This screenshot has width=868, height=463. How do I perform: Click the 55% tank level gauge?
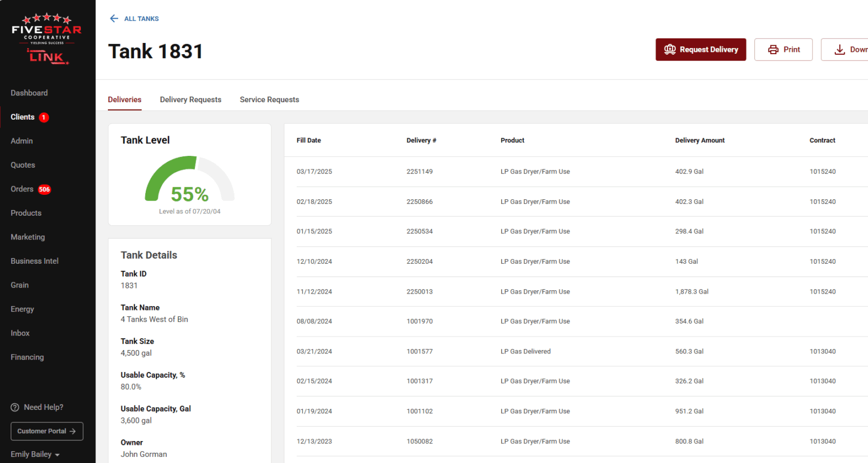tap(189, 181)
